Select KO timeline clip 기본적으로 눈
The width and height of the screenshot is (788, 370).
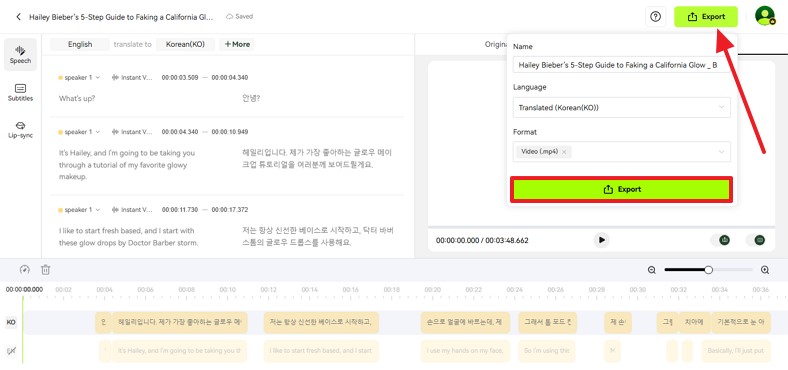pyautogui.click(x=740, y=322)
